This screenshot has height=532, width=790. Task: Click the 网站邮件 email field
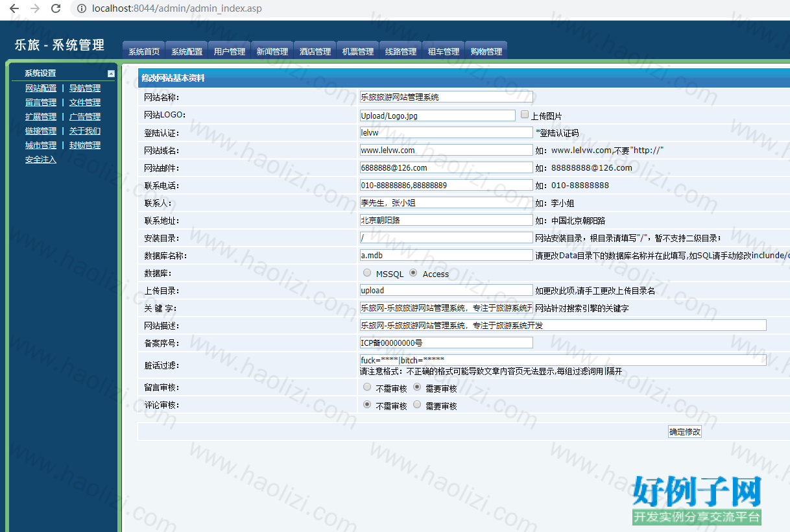coord(446,167)
